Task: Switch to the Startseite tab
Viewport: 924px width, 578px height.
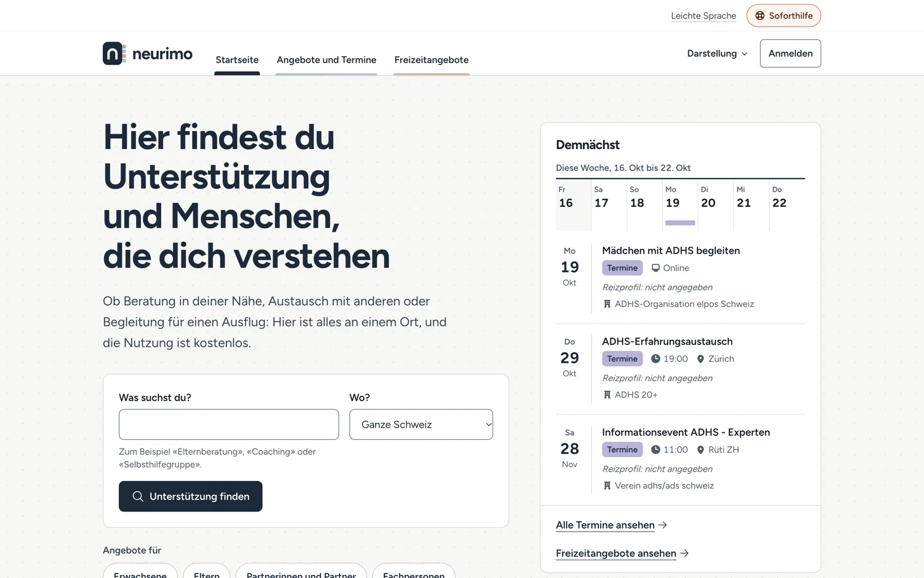Action: point(237,60)
